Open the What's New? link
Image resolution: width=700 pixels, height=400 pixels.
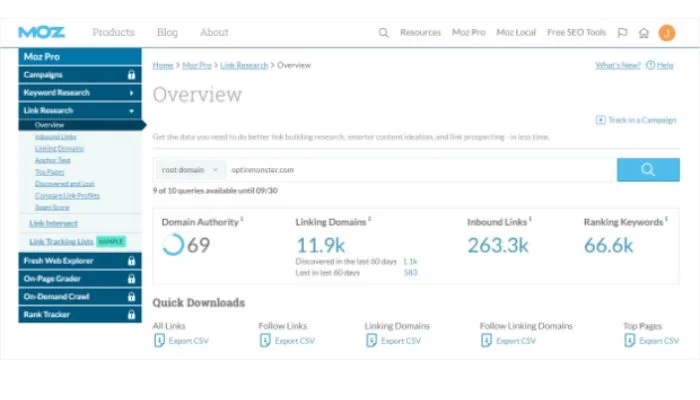618,65
